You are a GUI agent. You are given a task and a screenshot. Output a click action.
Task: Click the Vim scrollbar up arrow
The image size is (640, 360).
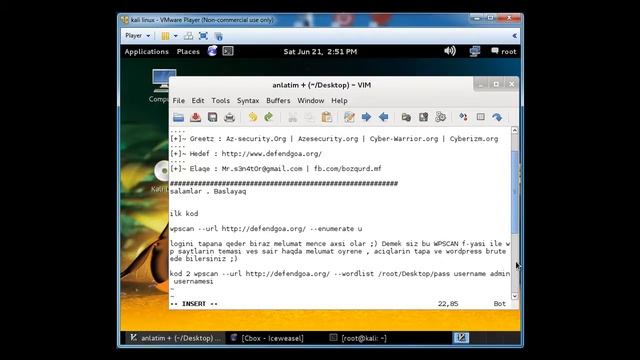[x=515, y=131]
